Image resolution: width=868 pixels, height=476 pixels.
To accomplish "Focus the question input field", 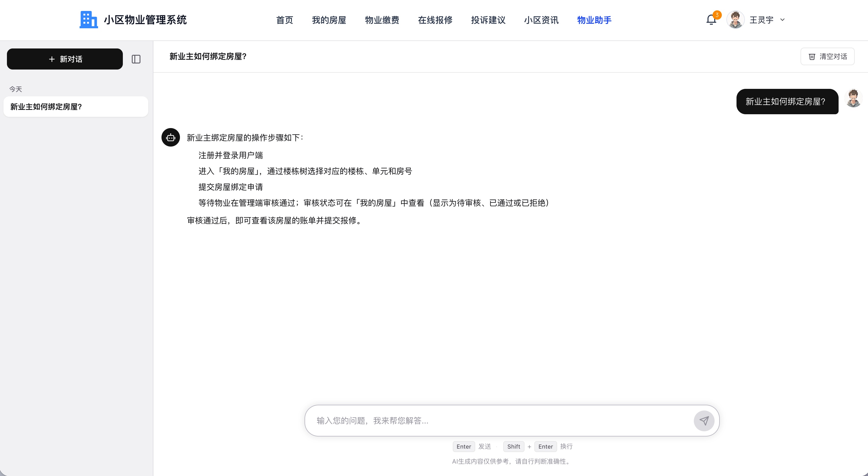I will [x=502, y=420].
